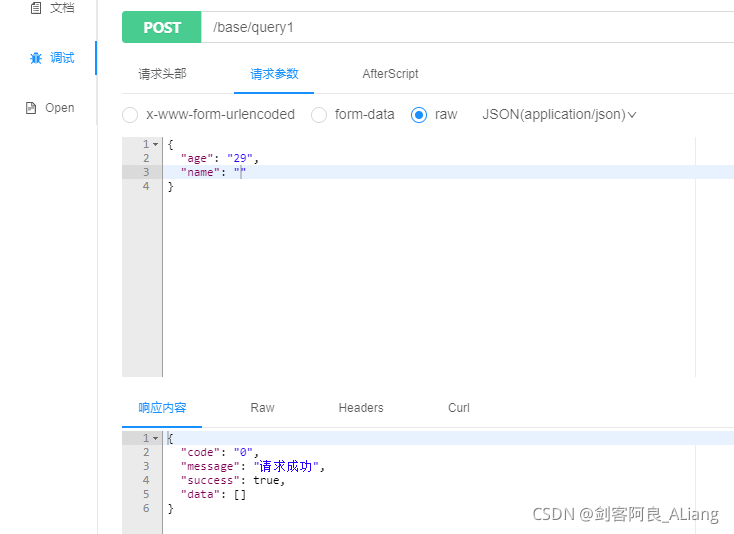The height and width of the screenshot is (534, 734).
Task: Click the POST method button
Action: [x=161, y=28]
